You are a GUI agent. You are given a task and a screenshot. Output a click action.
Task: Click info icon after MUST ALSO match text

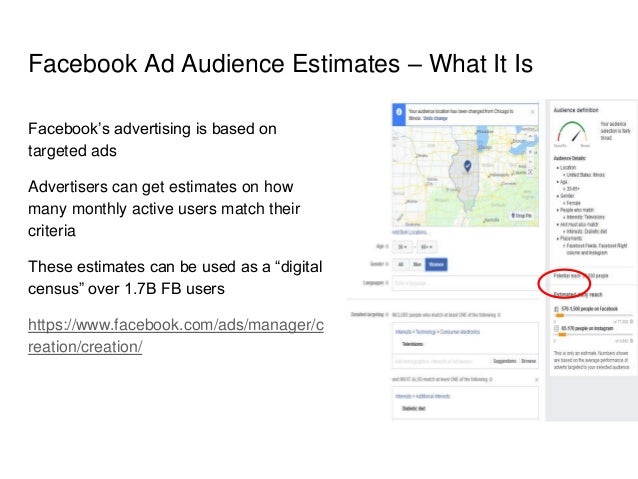click(491, 379)
